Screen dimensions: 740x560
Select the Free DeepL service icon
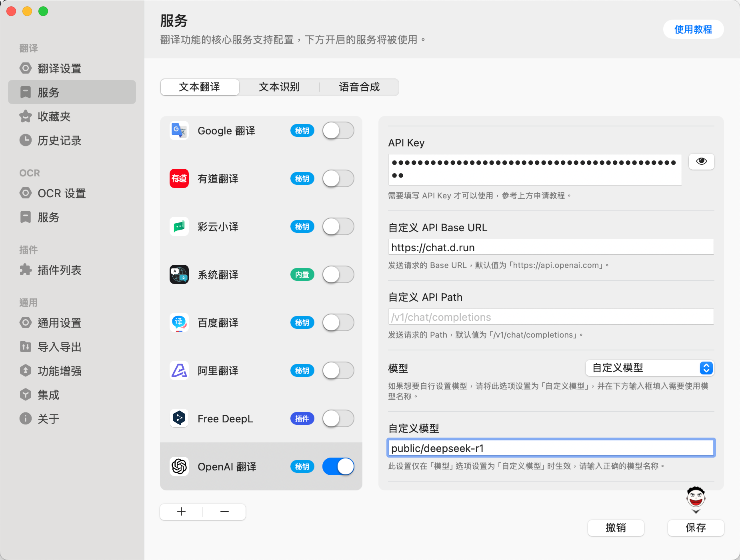click(x=179, y=418)
